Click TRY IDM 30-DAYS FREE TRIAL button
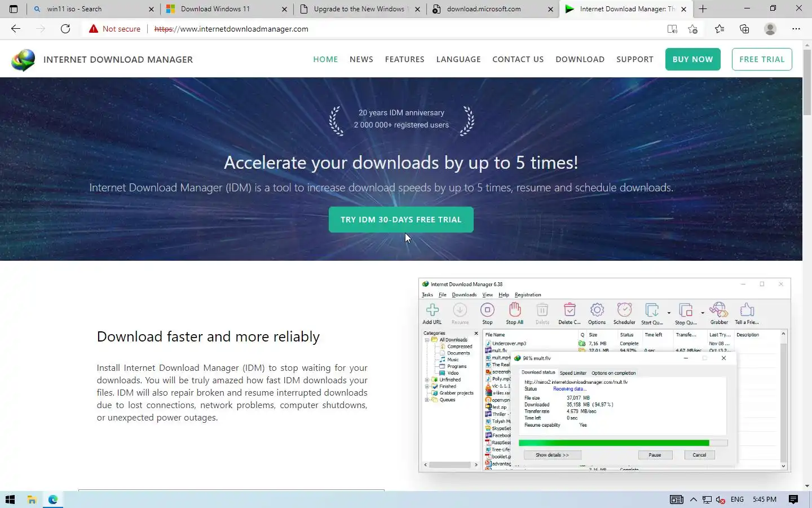The image size is (812, 508). pos(401,220)
